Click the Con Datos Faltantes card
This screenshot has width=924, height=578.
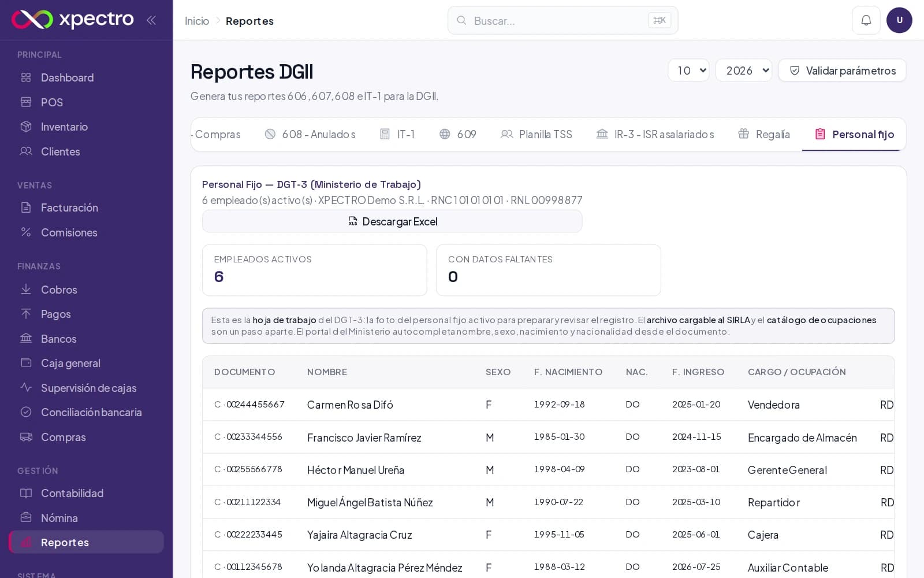pyautogui.click(x=549, y=270)
